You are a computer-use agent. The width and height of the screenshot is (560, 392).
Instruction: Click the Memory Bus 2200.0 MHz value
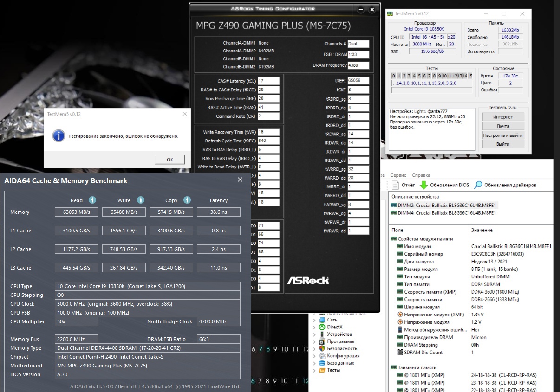coord(76,339)
